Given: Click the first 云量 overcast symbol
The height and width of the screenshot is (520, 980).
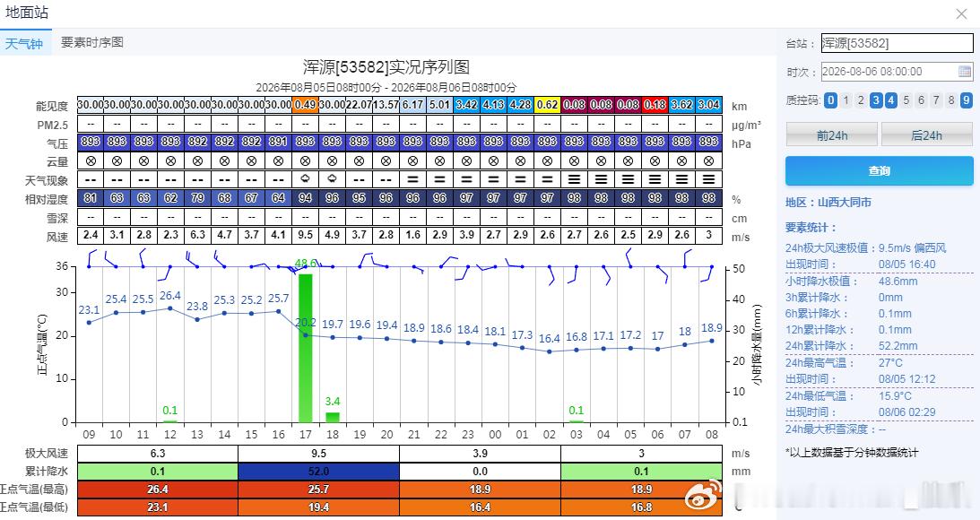Looking at the screenshot, I should coord(91,160).
